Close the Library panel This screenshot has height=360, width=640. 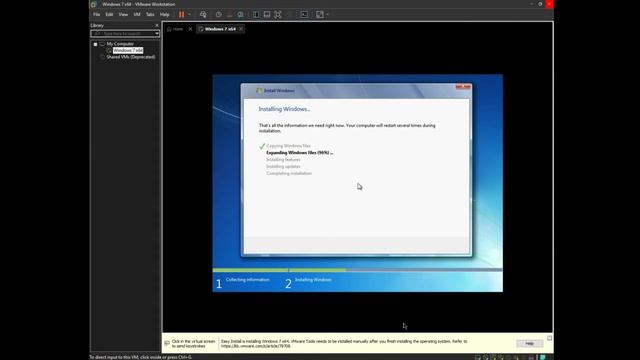click(157, 25)
